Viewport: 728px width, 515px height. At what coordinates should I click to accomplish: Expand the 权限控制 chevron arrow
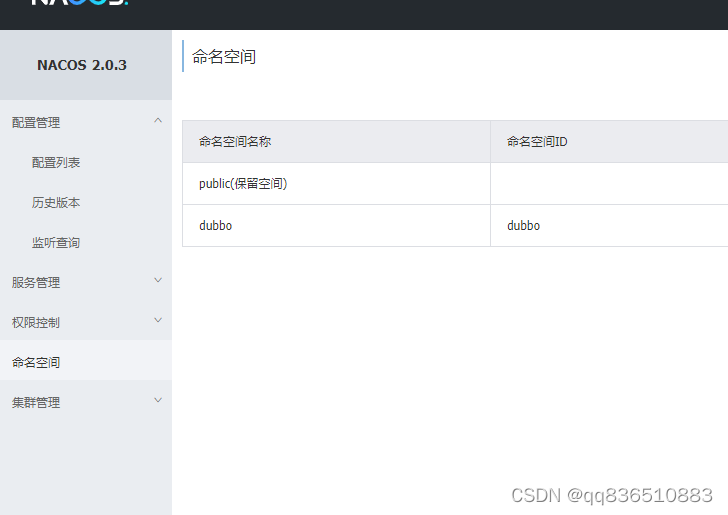click(x=158, y=320)
